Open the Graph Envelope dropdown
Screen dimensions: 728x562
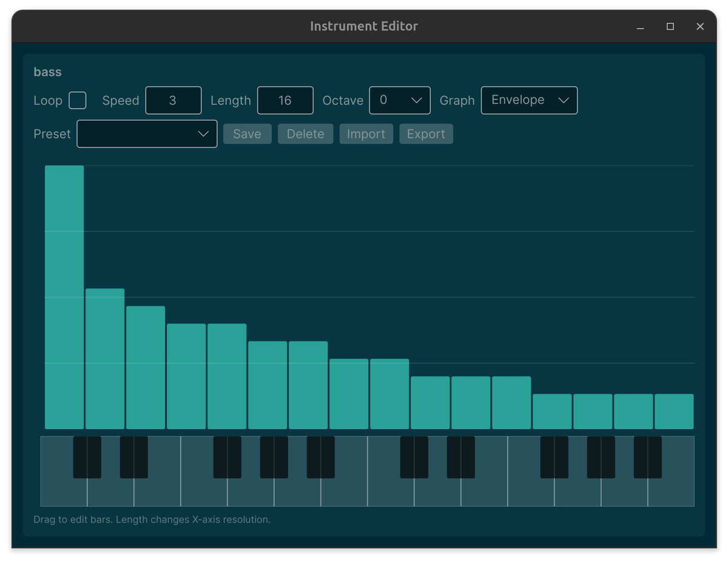coord(529,100)
